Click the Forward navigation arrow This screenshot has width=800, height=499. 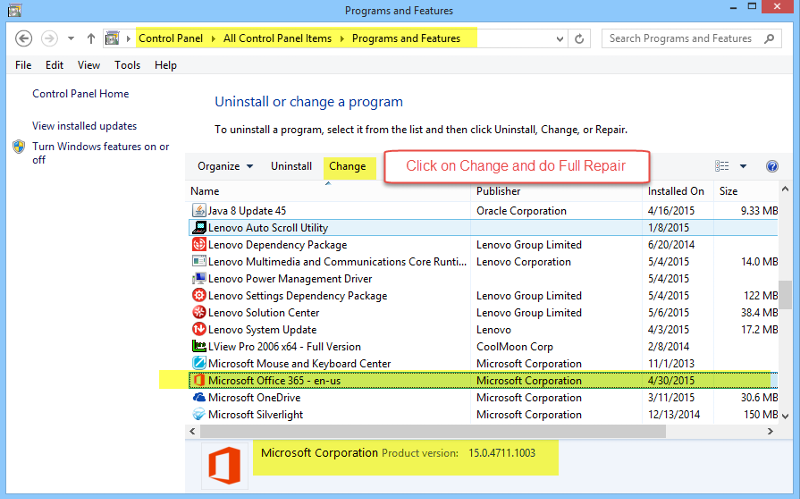[49, 39]
